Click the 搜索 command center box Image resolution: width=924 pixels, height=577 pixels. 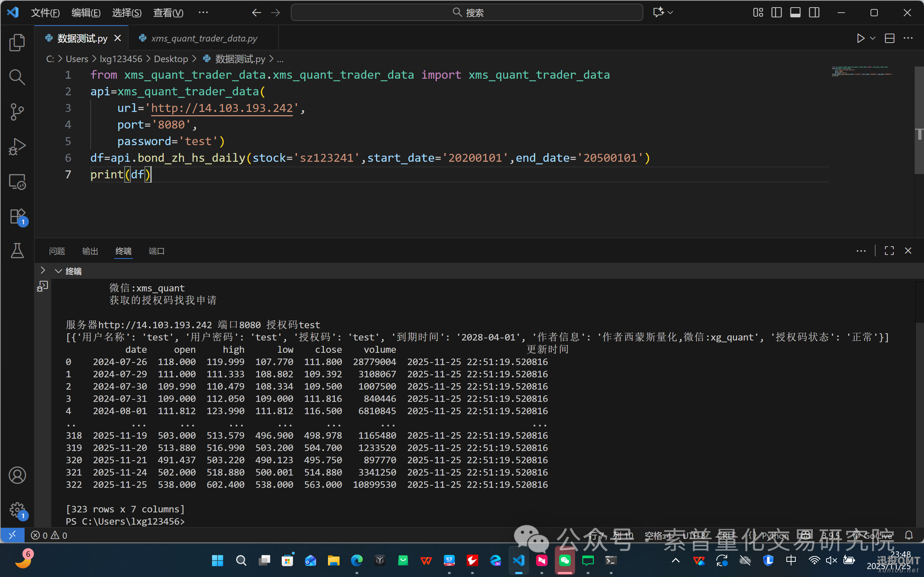[466, 13]
